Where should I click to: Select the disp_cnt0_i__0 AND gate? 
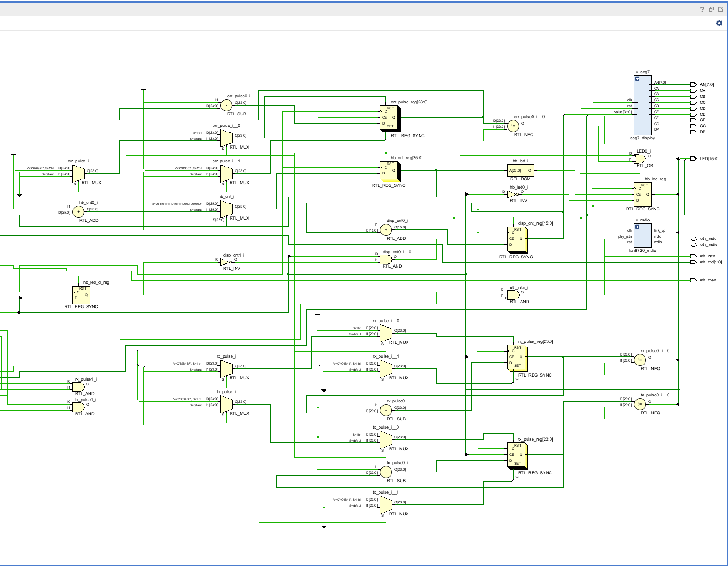coord(386,259)
